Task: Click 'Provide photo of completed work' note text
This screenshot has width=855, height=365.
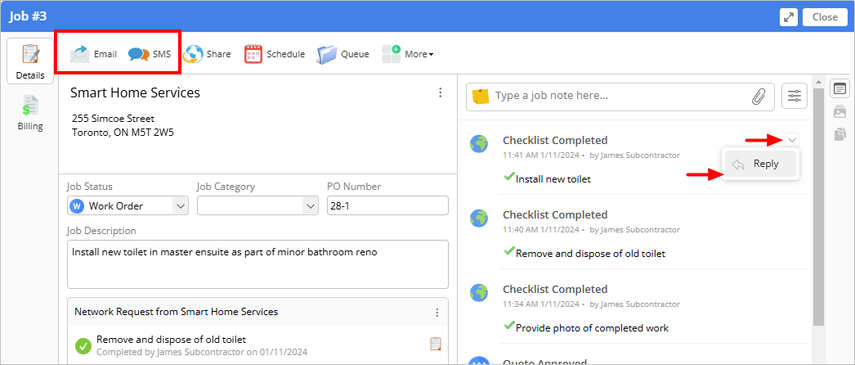Action: click(592, 328)
